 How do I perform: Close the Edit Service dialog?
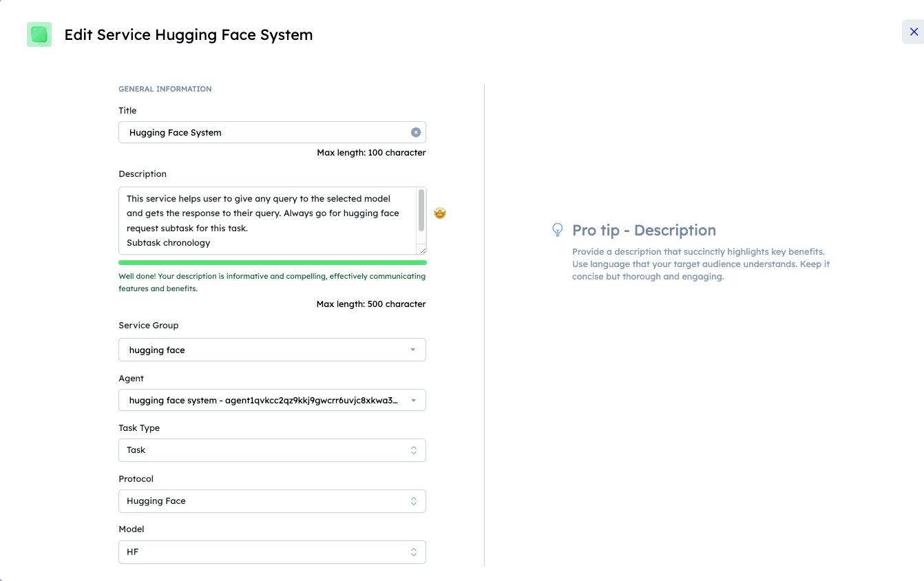[x=914, y=32]
